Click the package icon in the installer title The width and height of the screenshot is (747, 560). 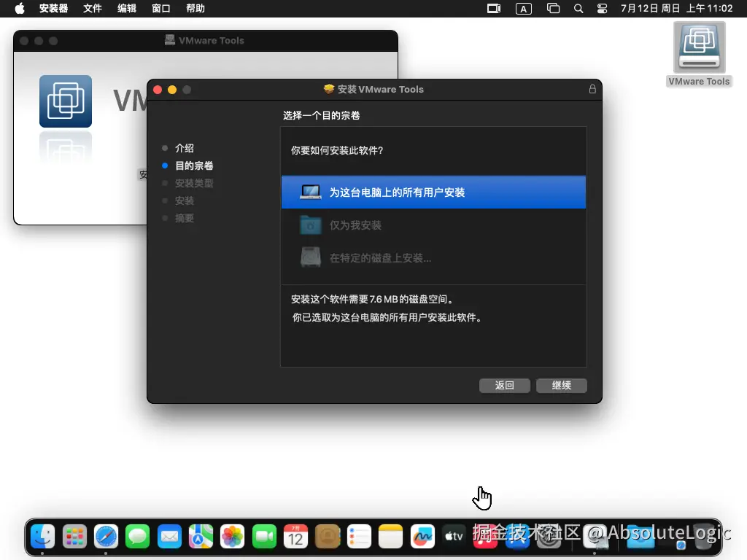coord(329,89)
